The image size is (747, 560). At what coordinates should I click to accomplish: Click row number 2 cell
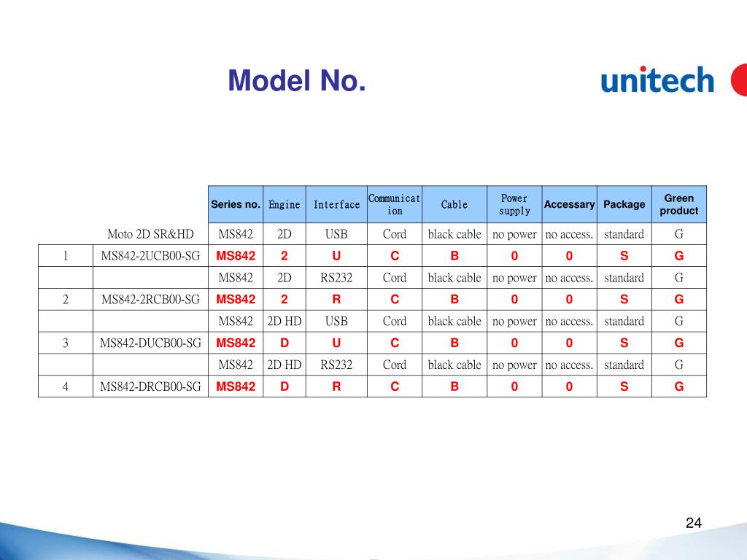click(x=66, y=300)
